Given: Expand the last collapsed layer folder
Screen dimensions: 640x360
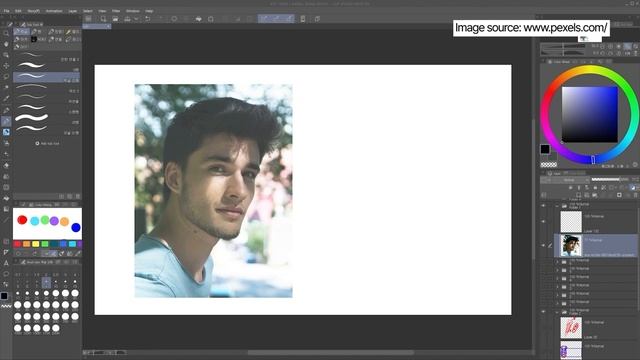Looking at the screenshot, I should (557, 303).
